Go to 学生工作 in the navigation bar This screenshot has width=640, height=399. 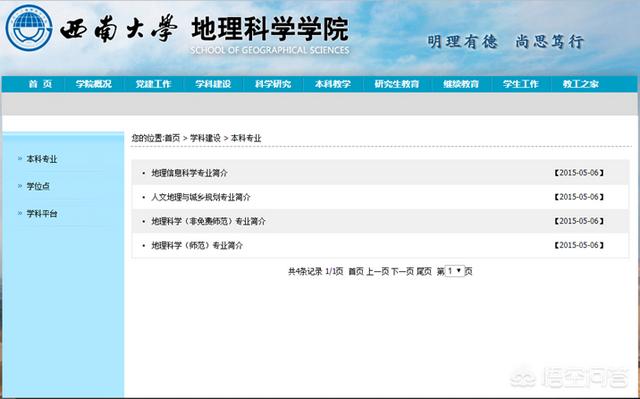(521, 84)
